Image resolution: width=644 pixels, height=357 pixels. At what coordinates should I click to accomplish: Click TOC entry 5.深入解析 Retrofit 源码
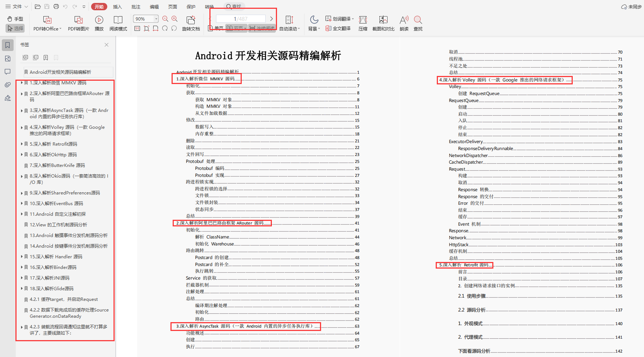[464, 265]
